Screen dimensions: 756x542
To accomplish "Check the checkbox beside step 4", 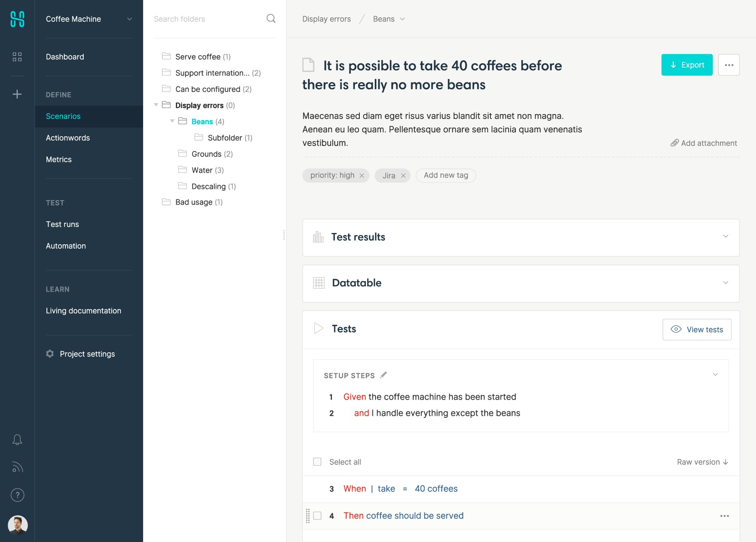I will pyautogui.click(x=317, y=516).
